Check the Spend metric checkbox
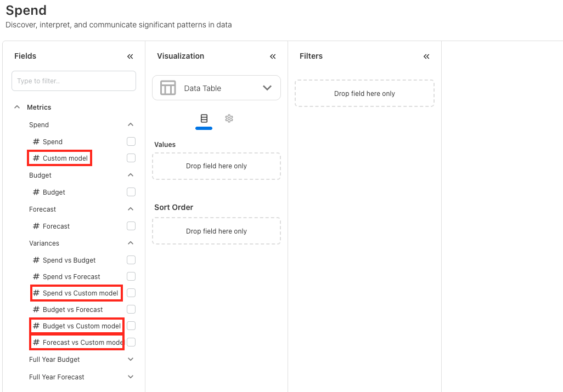This screenshot has width=563, height=392. tap(131, 141)
